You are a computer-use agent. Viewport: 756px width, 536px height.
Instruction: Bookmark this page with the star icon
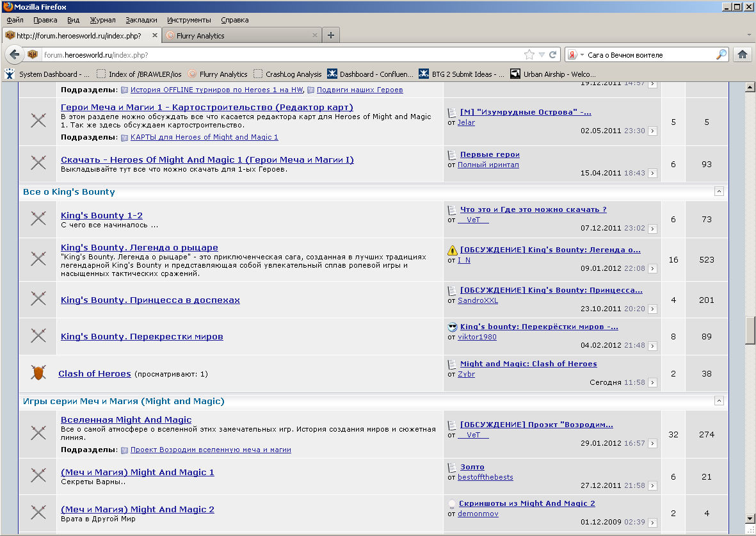[529, 54]
